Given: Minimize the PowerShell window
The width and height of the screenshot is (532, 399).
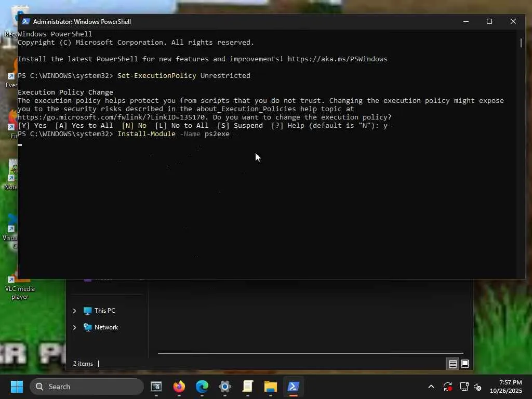Looking at the screenshot, I should tap(466, 21).
